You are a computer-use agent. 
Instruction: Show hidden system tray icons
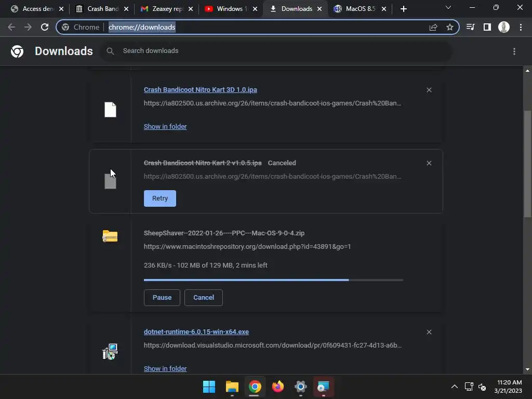pos(454,387)
